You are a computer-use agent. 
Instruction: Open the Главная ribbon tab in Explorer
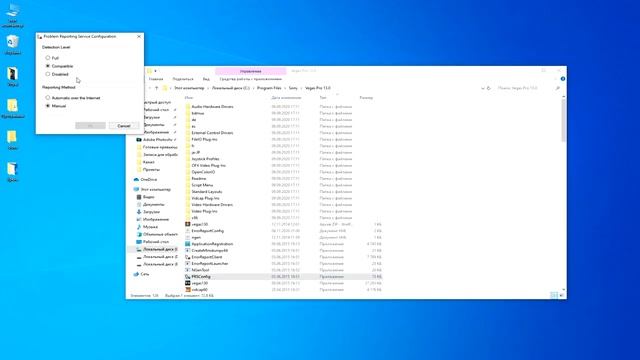156,79
